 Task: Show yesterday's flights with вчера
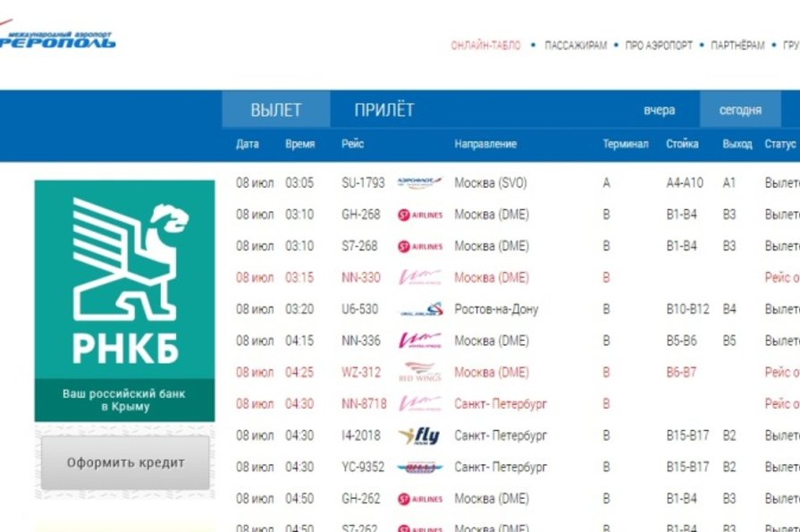(x=659, y=111)
